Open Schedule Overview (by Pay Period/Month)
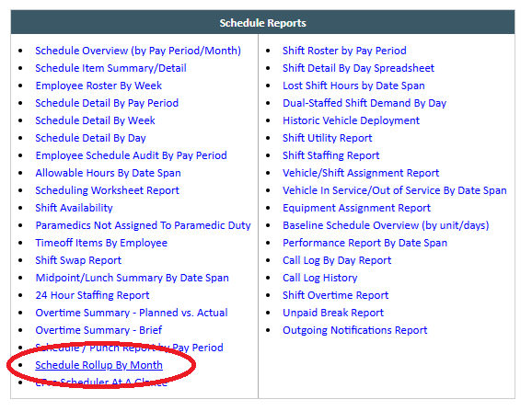The height and width of the screenshot is (411, 532). point(138,51)
